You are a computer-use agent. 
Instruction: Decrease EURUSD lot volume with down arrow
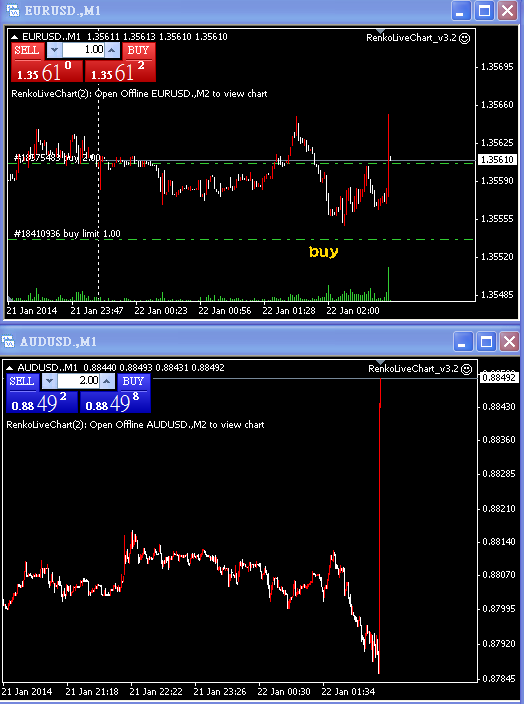(x=54, y=50)
